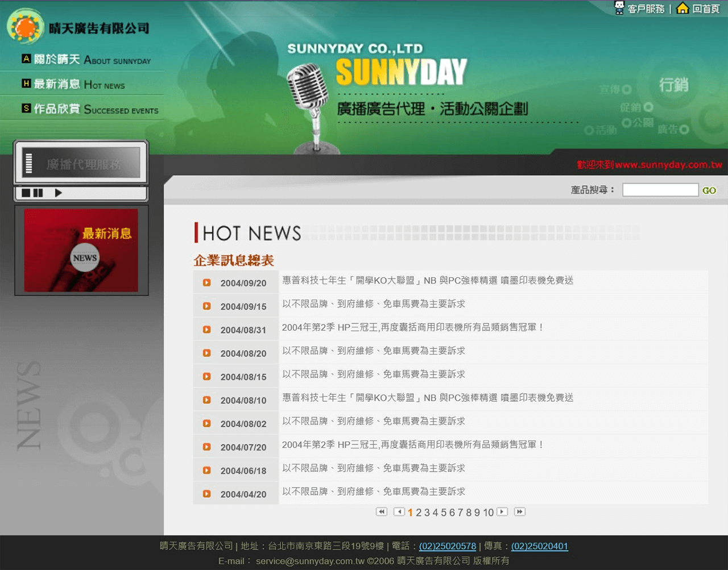Open the news headline dated 2004/08/15
Viewport: 728px width, 570px height.
click(x=374, y=375)
